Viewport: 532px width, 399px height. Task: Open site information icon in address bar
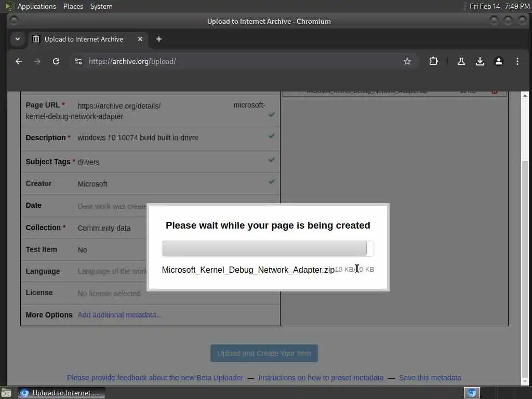coord(78,61)
